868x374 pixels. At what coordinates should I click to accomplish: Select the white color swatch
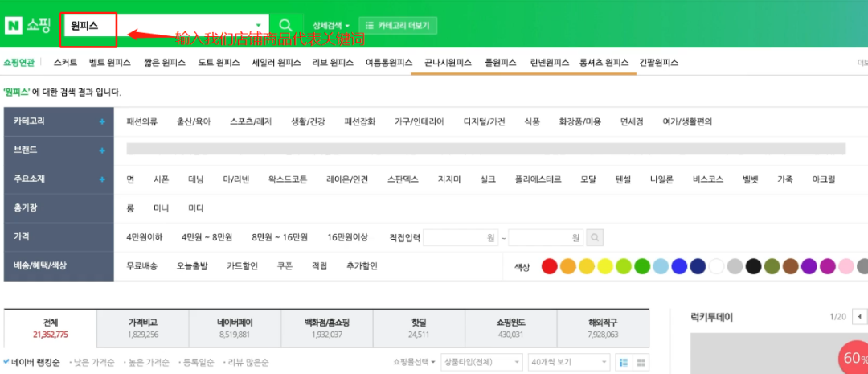click(x=716, y=266)
